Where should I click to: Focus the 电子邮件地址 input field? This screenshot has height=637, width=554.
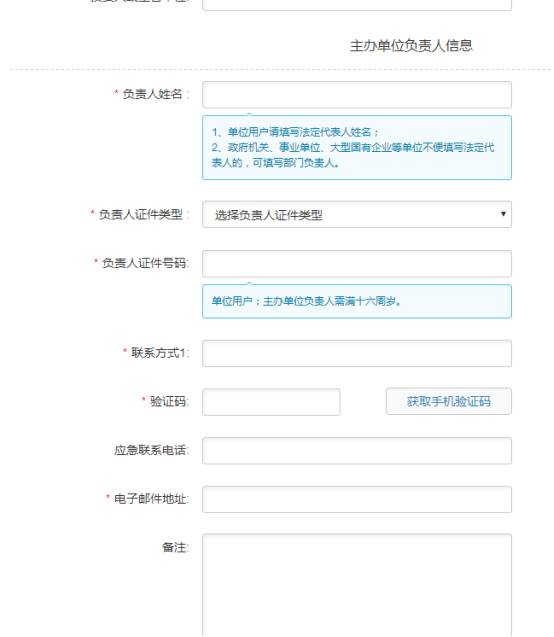pyautogui.click(x=357, y=499)
